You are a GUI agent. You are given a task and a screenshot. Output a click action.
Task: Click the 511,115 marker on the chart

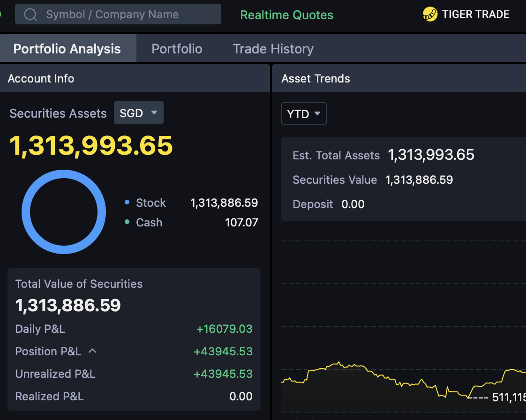pos(509,397)
